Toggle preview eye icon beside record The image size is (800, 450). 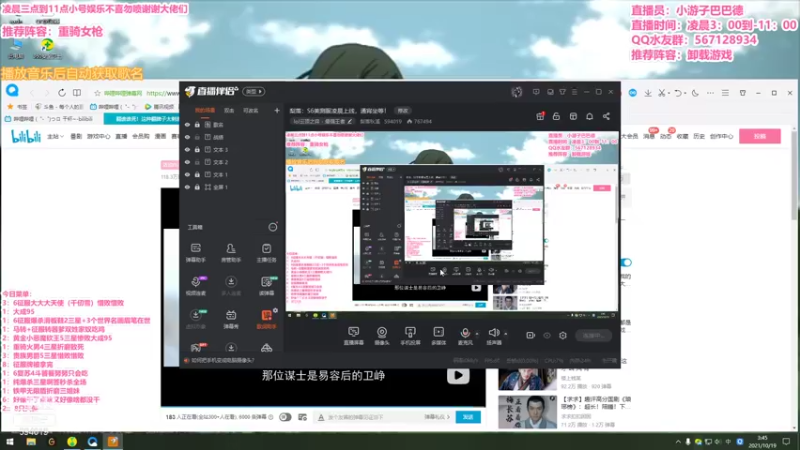547,335
